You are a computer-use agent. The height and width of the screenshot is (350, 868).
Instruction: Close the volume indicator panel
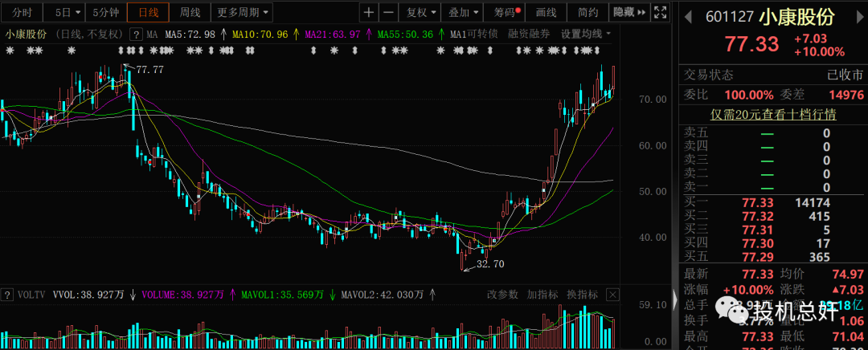coord(613,295)
